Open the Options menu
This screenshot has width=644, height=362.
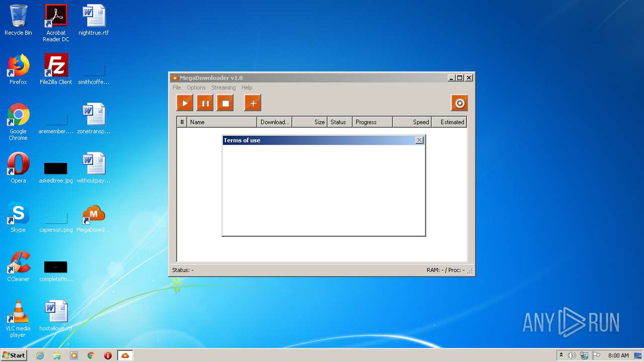click(196, 87)
